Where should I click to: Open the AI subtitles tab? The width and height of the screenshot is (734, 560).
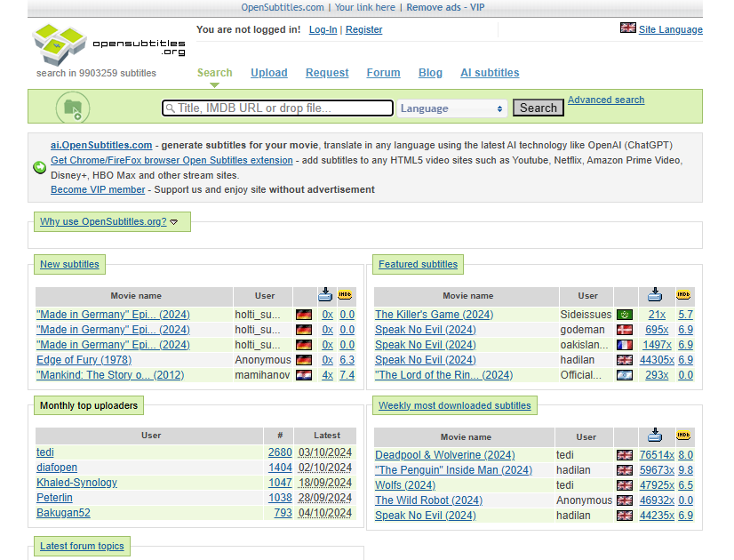pos(490,73)
